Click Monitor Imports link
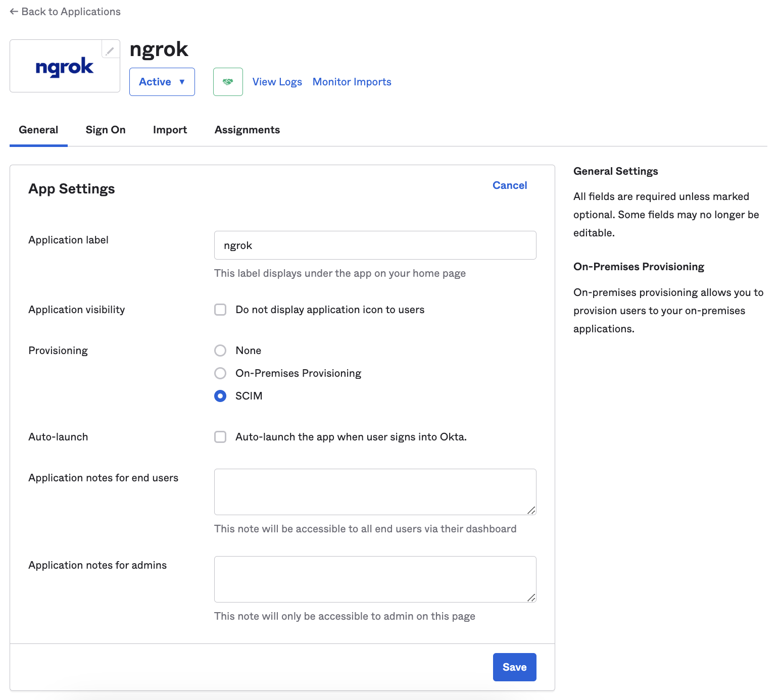Screen dimensions: 781x700 (352, 81)
